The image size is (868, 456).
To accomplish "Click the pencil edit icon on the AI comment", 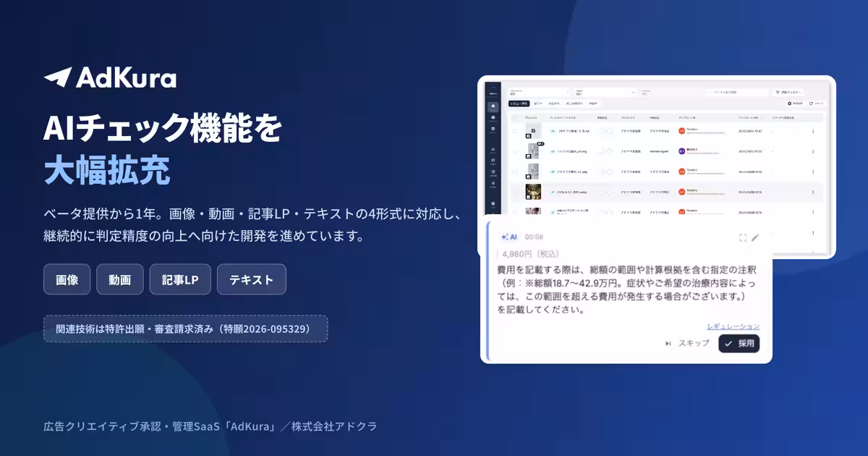I will point(756,237).
